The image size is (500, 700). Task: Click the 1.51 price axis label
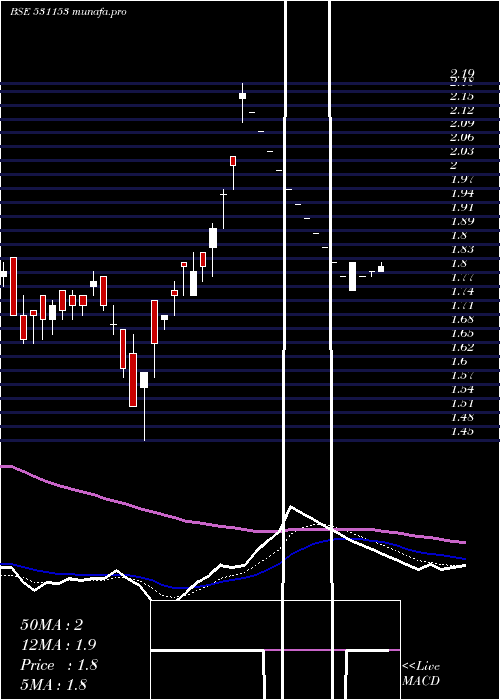(462, 403)
